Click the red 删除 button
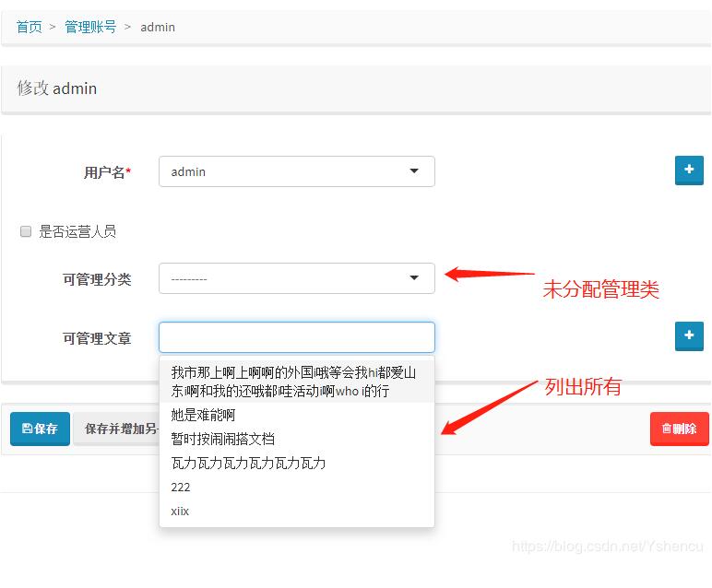This screenshot has width=712, height=588. [x=680, y=429]
